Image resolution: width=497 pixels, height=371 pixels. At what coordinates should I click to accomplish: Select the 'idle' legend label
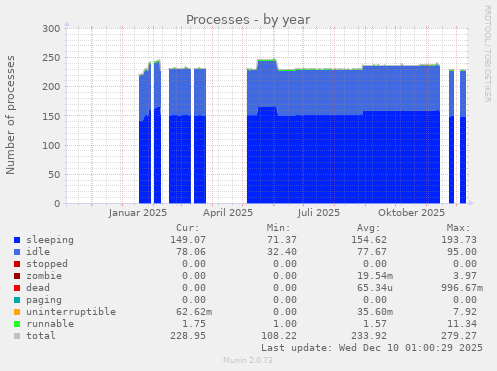click(38, 252)
